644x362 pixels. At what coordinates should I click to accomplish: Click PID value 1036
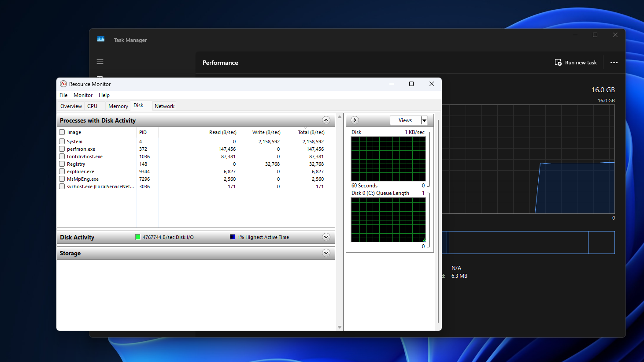(144, 157)
